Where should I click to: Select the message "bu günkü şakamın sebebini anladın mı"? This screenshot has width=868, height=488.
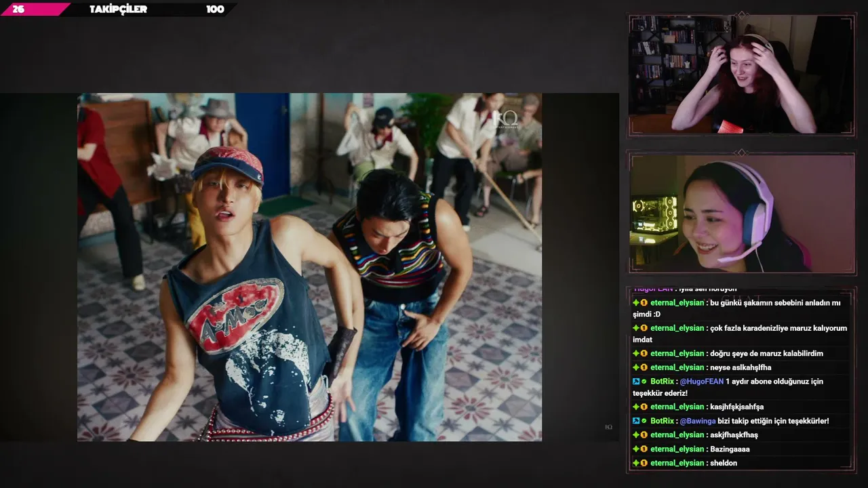(x=775, y=303)
